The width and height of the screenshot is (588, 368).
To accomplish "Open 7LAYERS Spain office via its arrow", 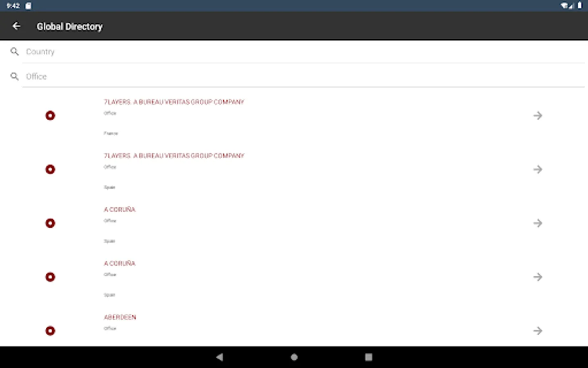I will [x=538, y=169].
